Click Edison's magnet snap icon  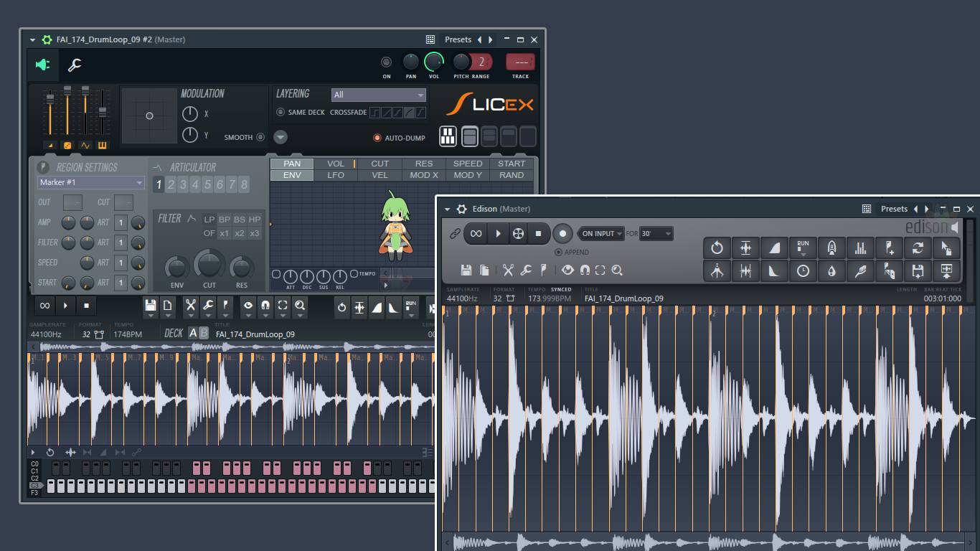[585, 270]
